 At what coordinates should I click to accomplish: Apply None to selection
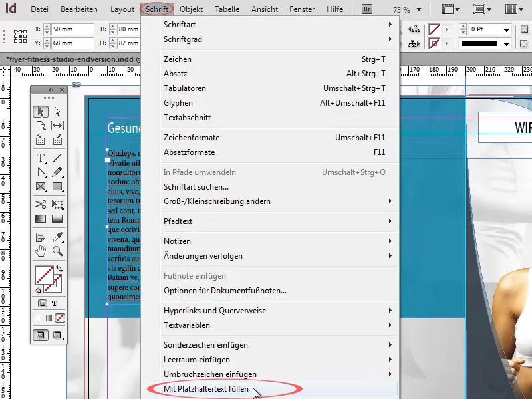60,318
